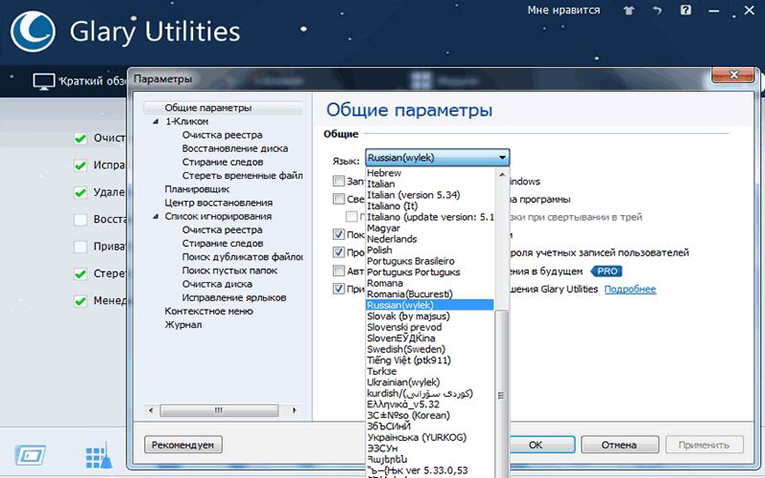Select Восстановление диска tree item
This screenshot has width=765, height=478.
235,148
